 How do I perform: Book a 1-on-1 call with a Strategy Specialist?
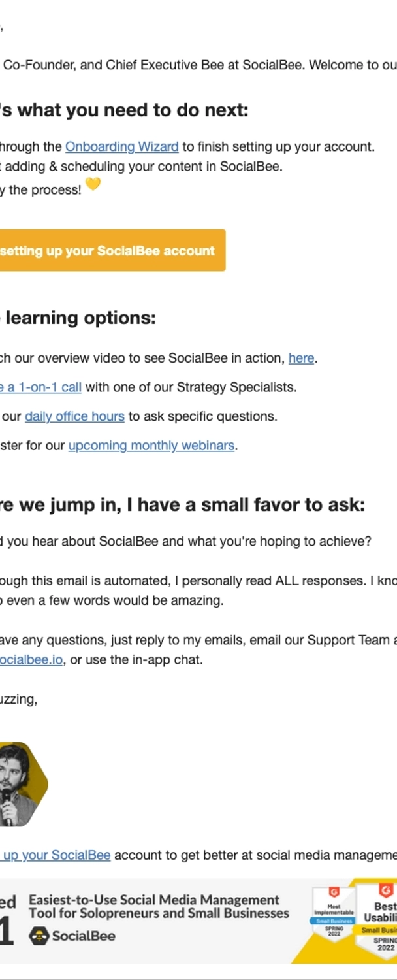point(40,387)
